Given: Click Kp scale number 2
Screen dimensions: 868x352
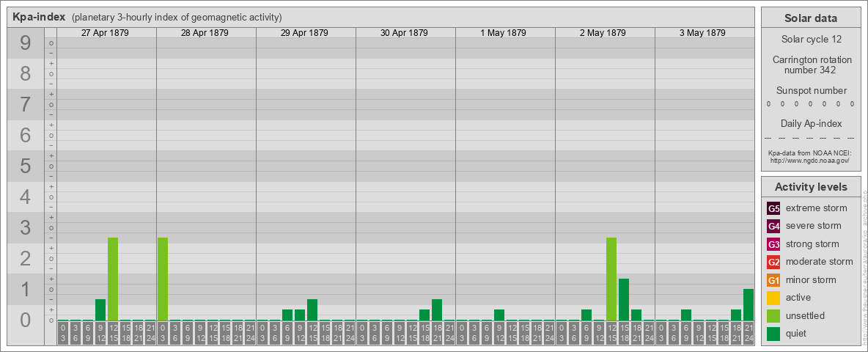Looking at the screenshot, I should click(26, 258).
